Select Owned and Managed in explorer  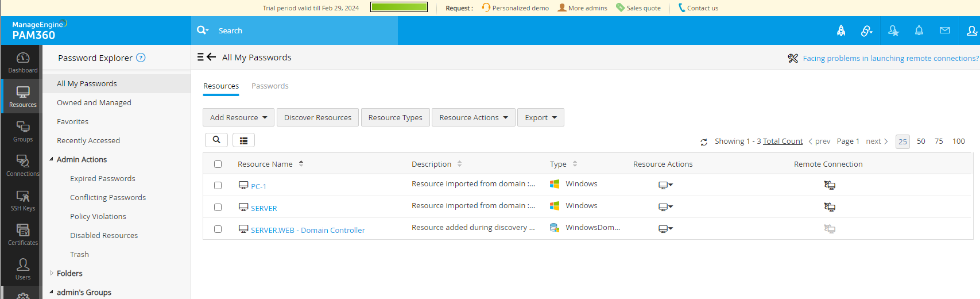94,102
